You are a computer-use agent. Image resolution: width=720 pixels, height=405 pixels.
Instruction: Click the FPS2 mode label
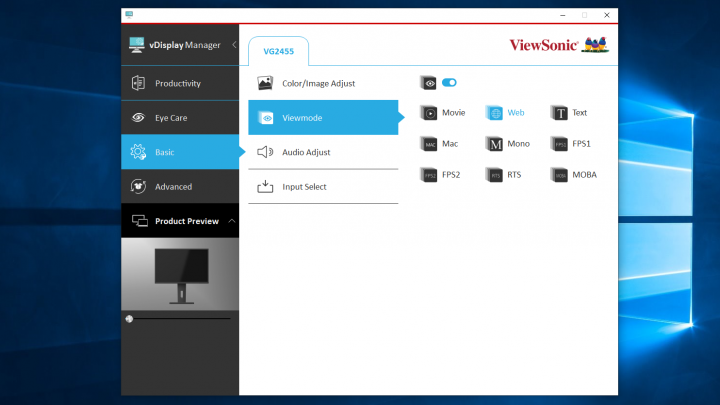(x=451, y=174)
